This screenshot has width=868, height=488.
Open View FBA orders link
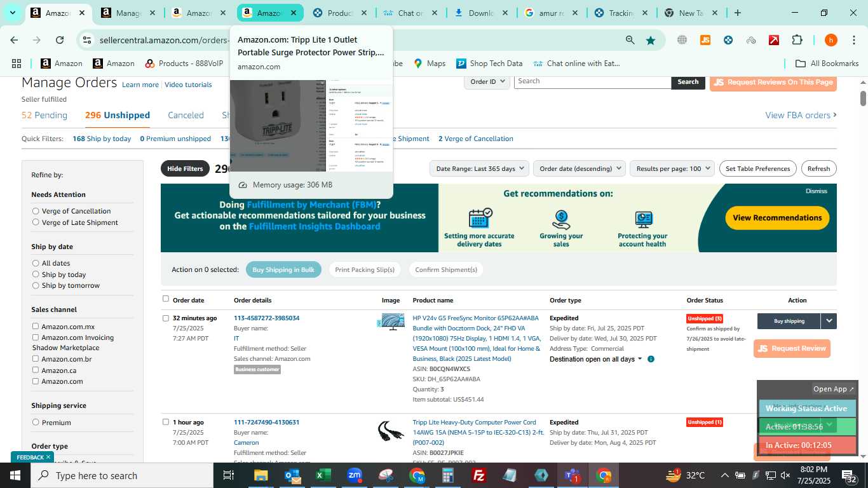point(801,115)
